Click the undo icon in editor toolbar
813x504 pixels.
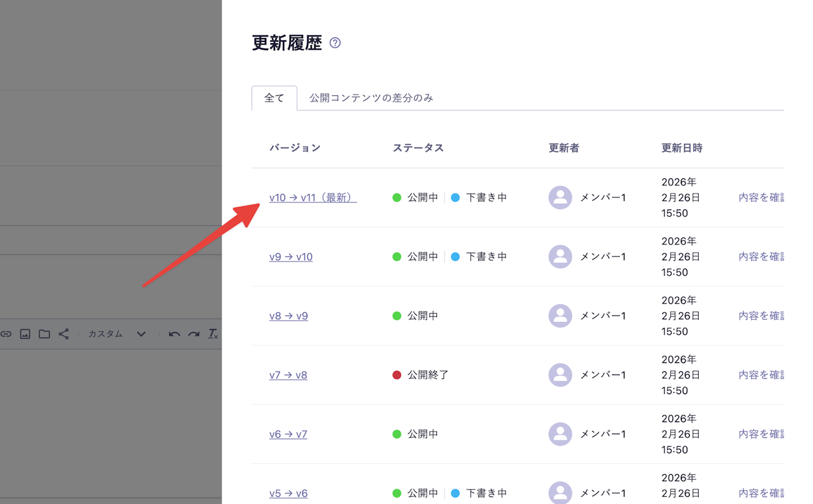click(174, 334)
